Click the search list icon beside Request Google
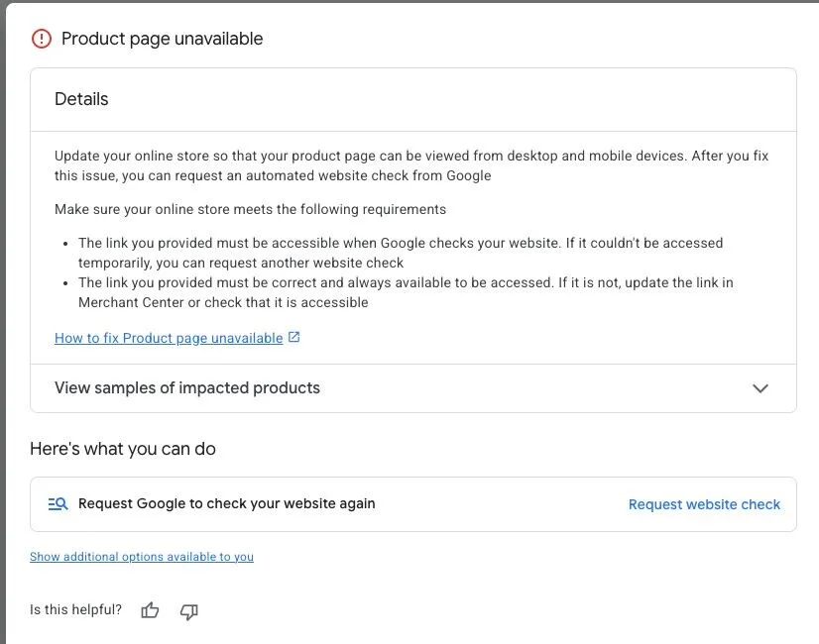Image resolution: width=819 pixels, height=644 pixels. 58,504
